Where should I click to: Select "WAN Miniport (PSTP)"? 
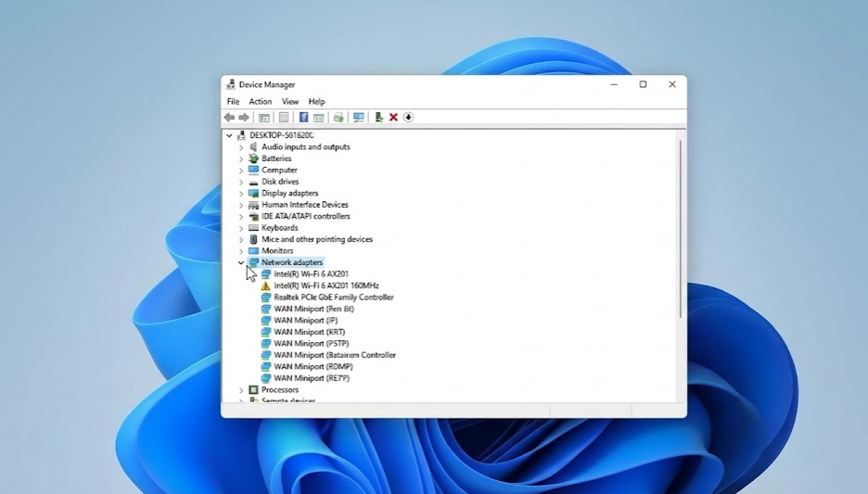point(311,344)
